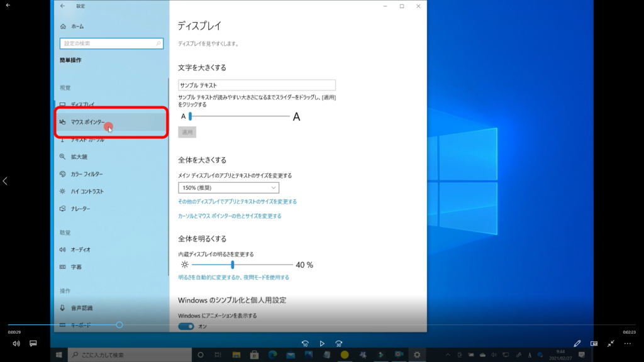The image size is (644, 362).
Task: Click the 明るさを自動的に変更 night mode link
Action: pos(233,277)
